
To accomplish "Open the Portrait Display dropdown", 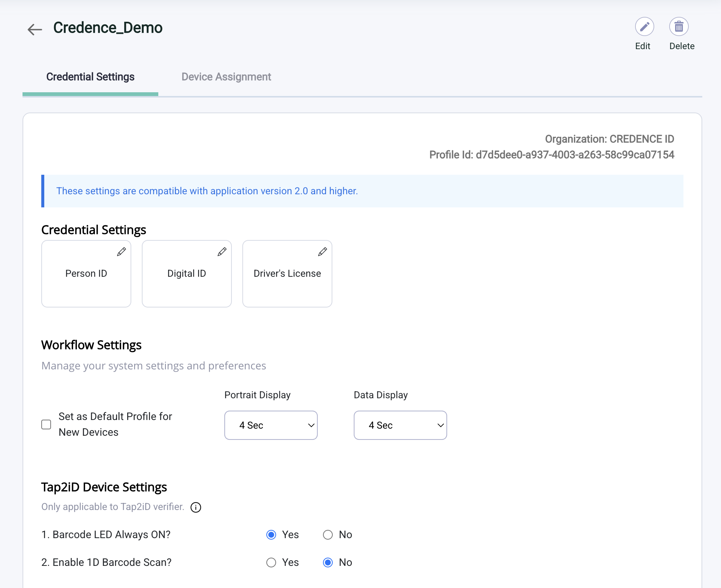I will (x=271, y=425).
